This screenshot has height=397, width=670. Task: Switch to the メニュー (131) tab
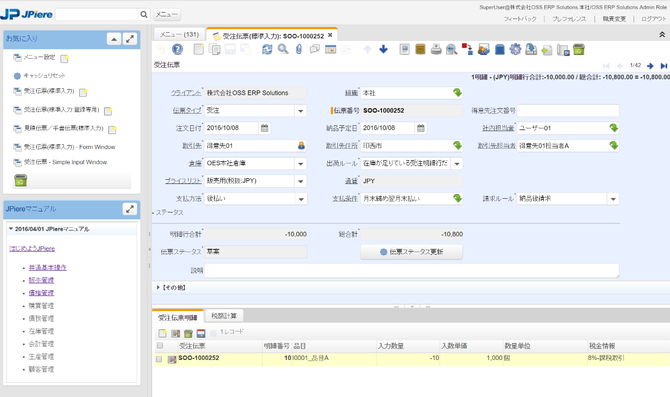pyautogui.click(x=179, y=34)
